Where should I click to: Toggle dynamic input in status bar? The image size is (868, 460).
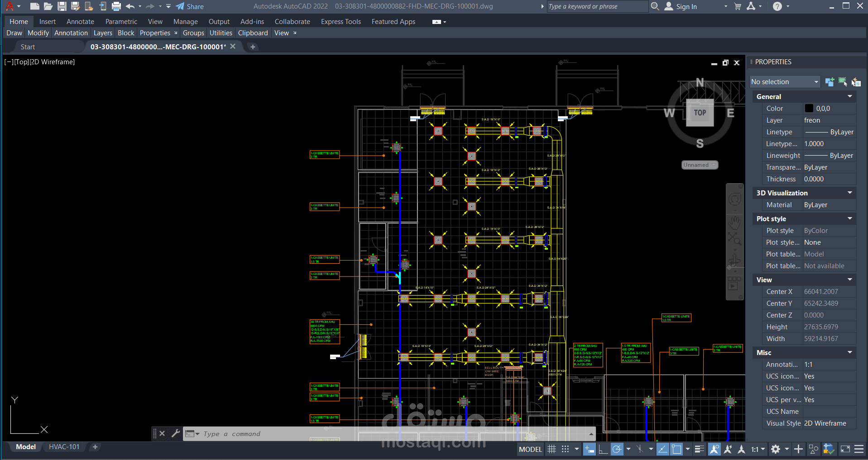pyautogui.click(x=589, y=449)
